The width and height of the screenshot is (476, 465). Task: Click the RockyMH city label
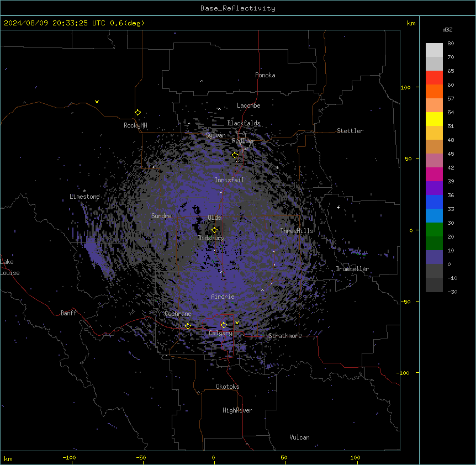135,125
